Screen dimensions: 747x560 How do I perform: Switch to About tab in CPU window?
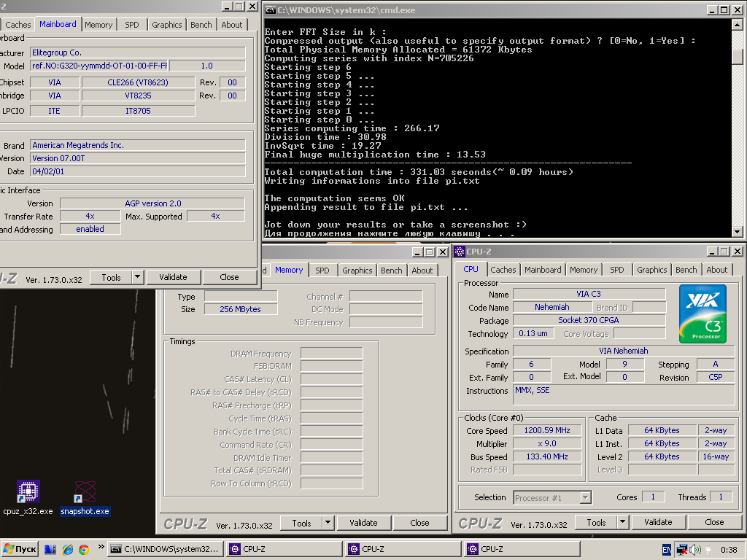(716, 270)
